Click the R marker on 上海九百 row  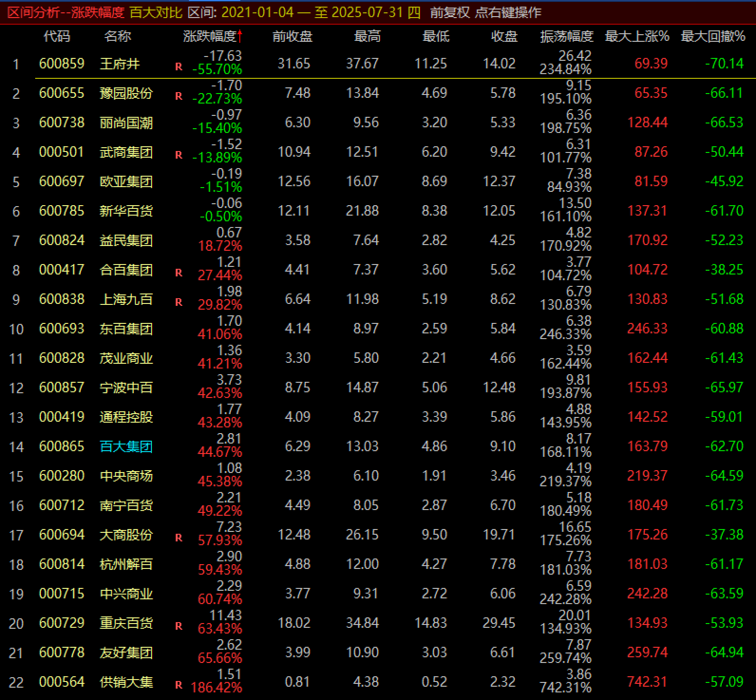pos(179,303)
